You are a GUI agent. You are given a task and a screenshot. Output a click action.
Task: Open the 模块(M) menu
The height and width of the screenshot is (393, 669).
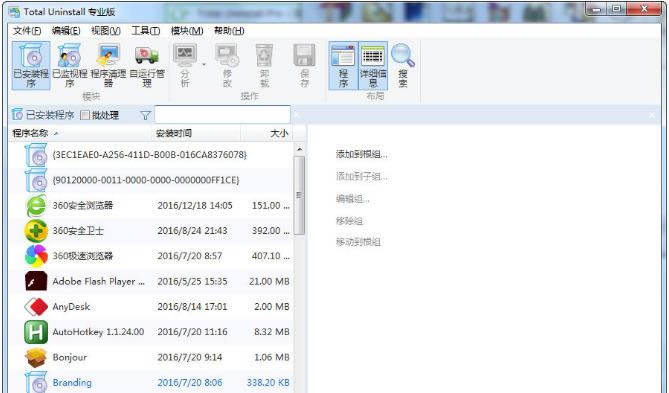tap(187, 31)
